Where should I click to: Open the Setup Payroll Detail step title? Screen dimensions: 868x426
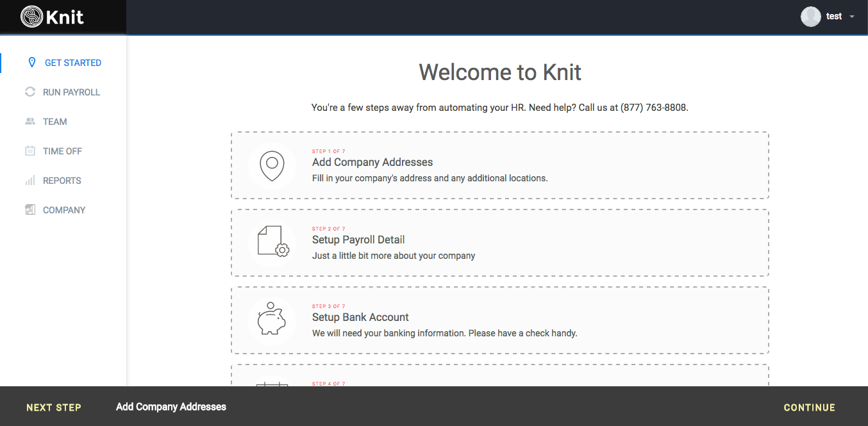click(x=358, y=240)
